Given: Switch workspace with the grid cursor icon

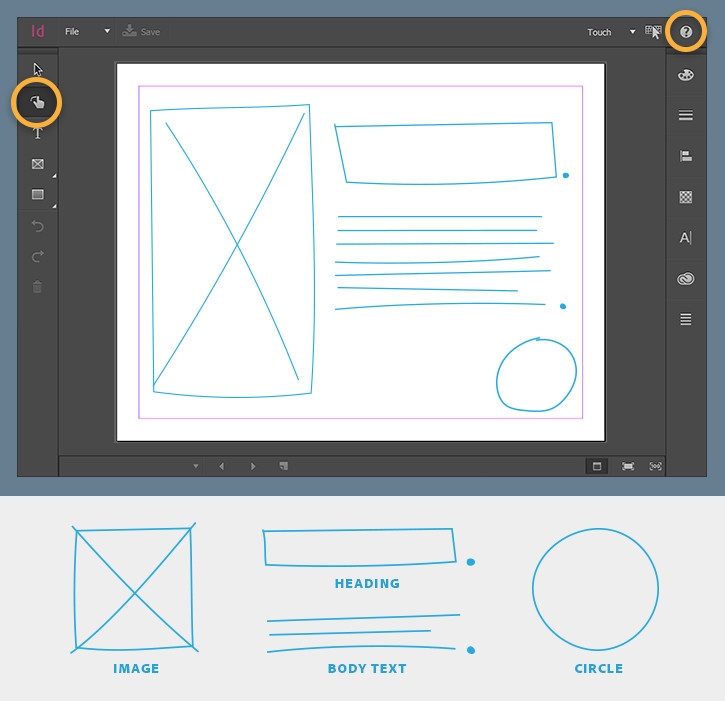Looking at the screenshot, I should pos(653,32).
